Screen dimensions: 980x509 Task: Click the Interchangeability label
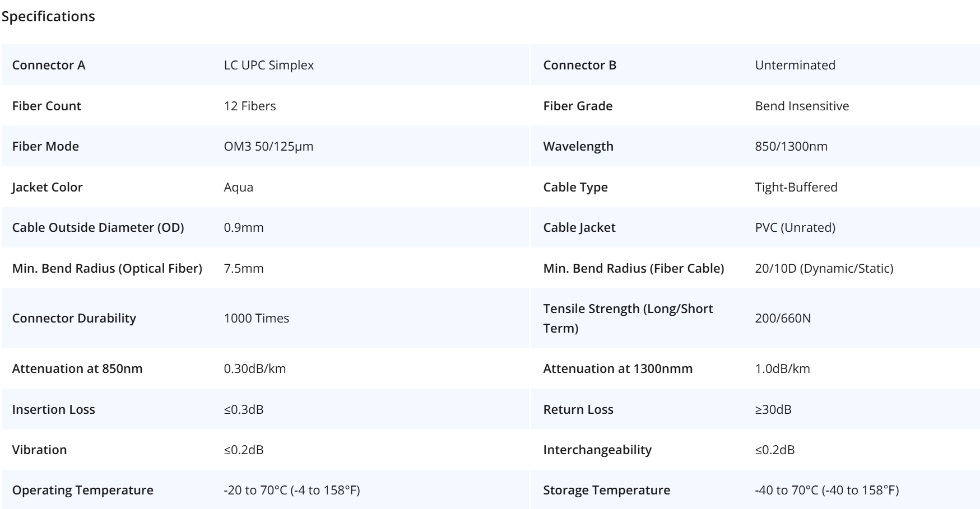(x=597, y=450)
